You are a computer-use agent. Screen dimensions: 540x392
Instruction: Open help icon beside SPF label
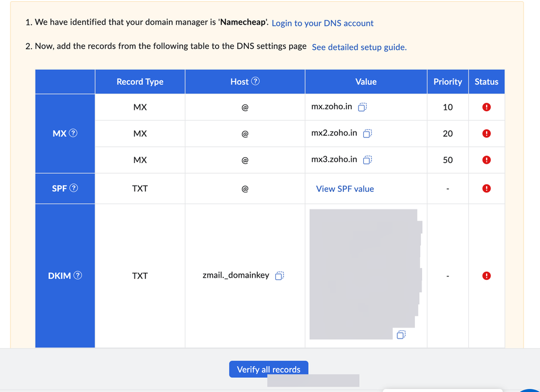click(x=74, y=188)
